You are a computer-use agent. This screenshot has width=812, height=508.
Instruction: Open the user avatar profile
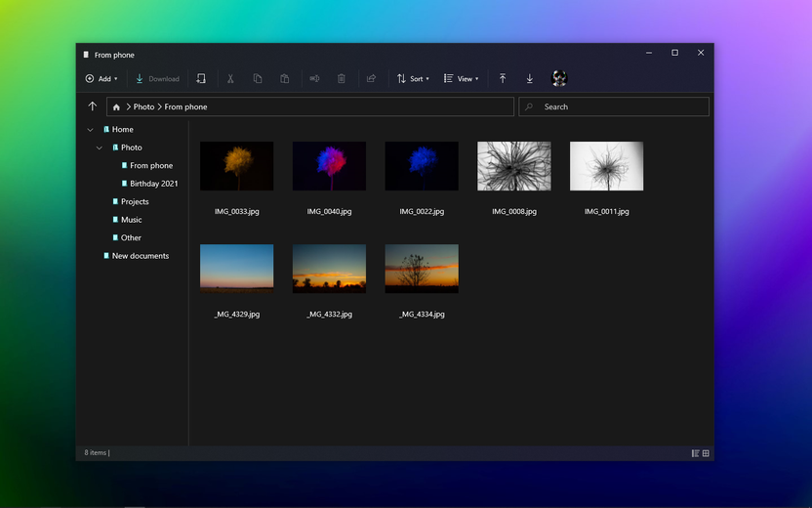pyautogui.click(x=559, y=78)
